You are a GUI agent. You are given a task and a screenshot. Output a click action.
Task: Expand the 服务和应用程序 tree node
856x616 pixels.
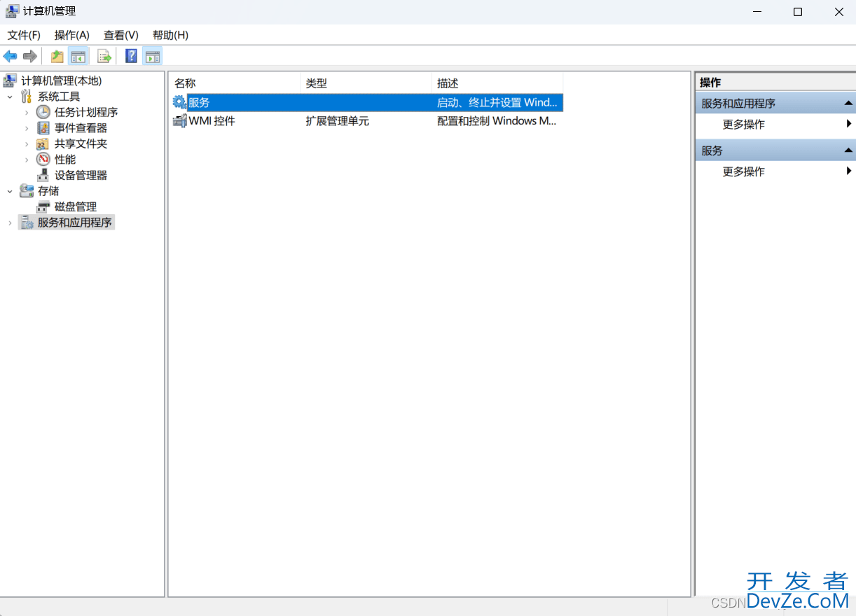point(10,223)
